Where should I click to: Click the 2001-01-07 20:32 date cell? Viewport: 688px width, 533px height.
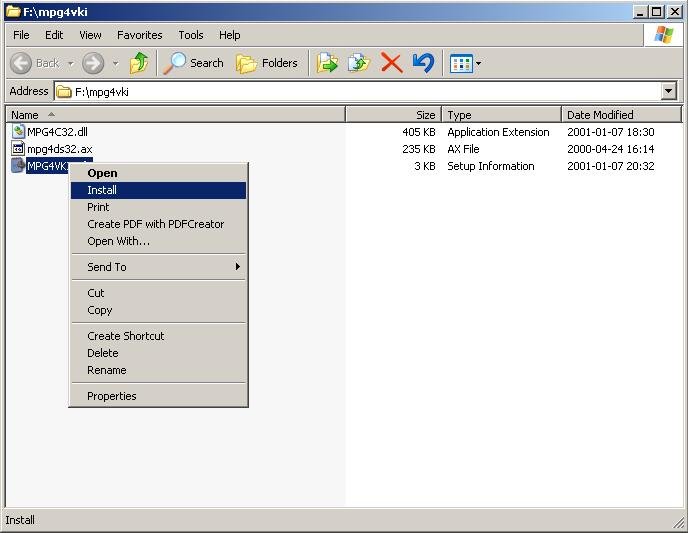(610, 166)
